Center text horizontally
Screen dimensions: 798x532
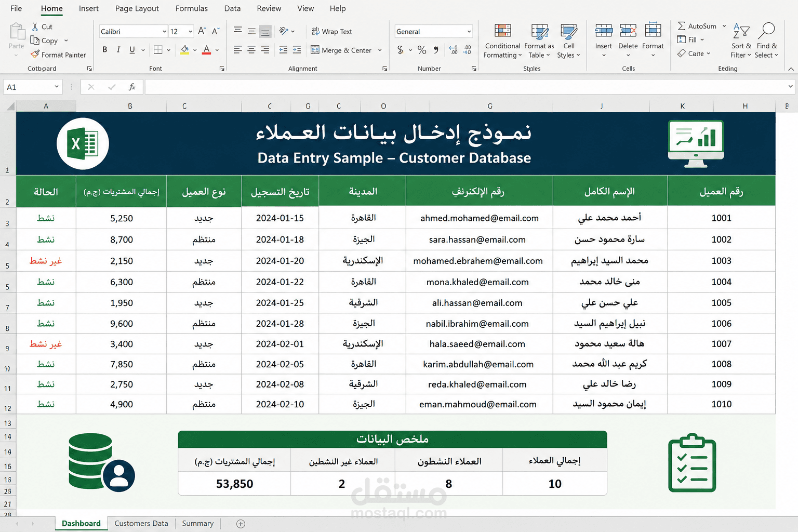pyautogui.click(x=251, y=50)
